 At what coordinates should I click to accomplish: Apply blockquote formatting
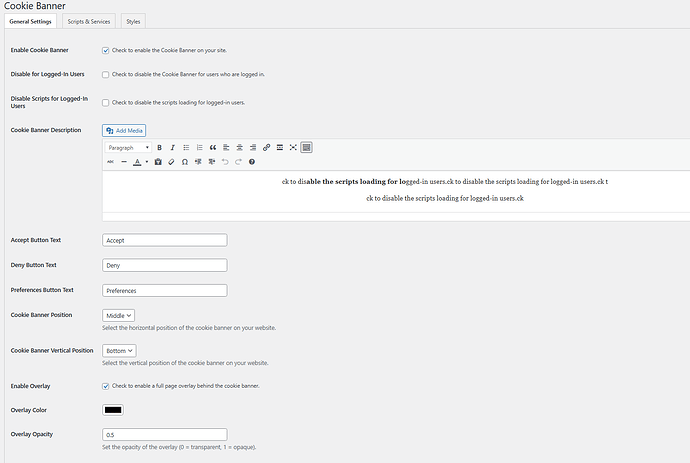click(213, 148)
